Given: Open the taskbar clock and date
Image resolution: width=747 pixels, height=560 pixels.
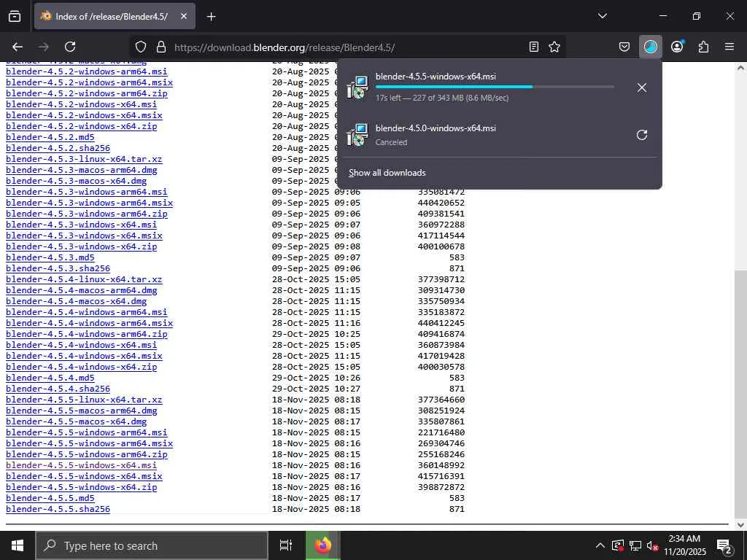Looking at the screenshot, I should click(684, 545).
